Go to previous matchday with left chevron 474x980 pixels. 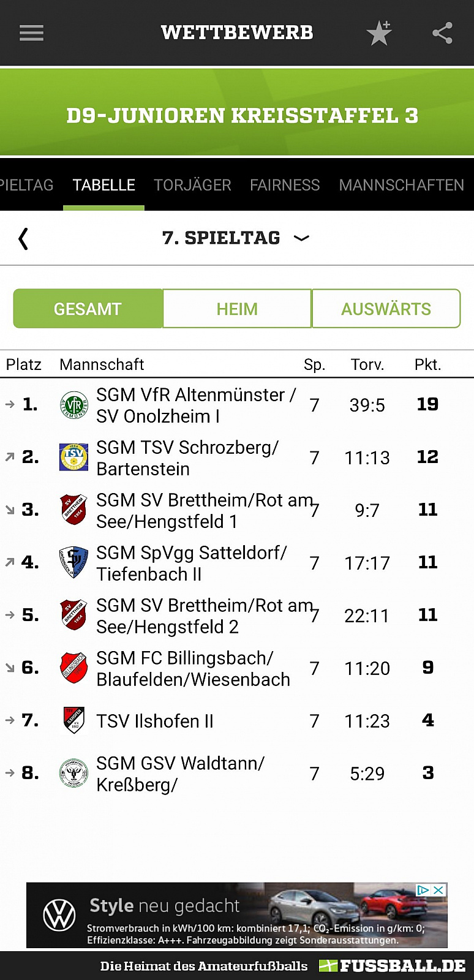tap(23, 238)
